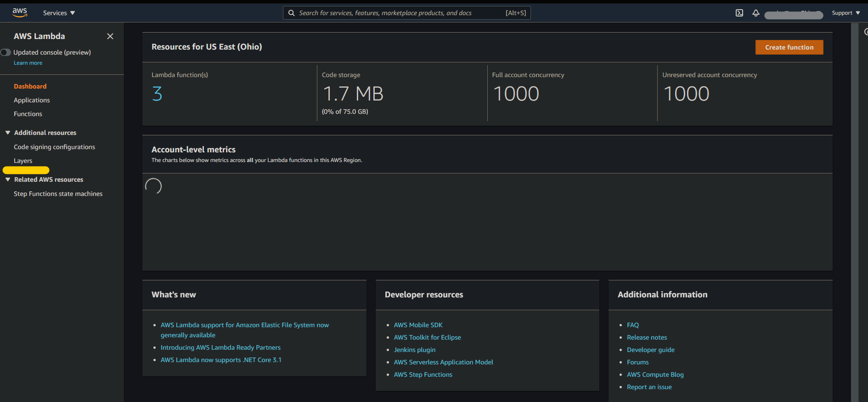Screen dimensions: 868x402
Task: Launch the CloudShell terminal icon
Action: (739, 13)
